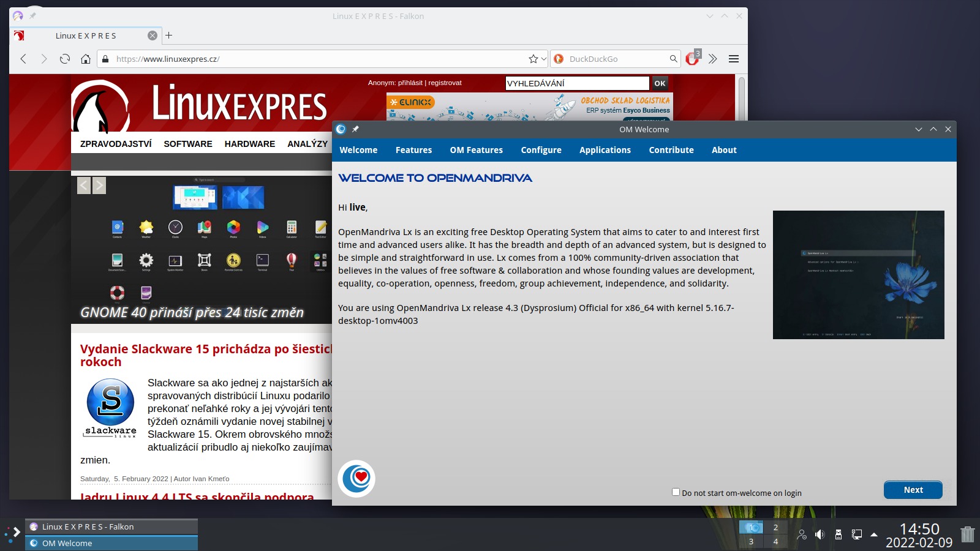Open the Contribute tab in OM Welcome

[x=671, y=150]
